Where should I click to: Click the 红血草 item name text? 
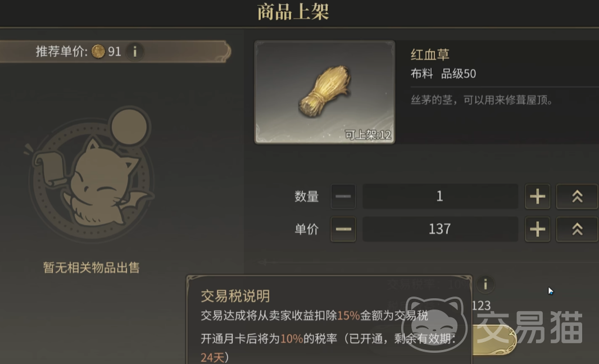430,54
